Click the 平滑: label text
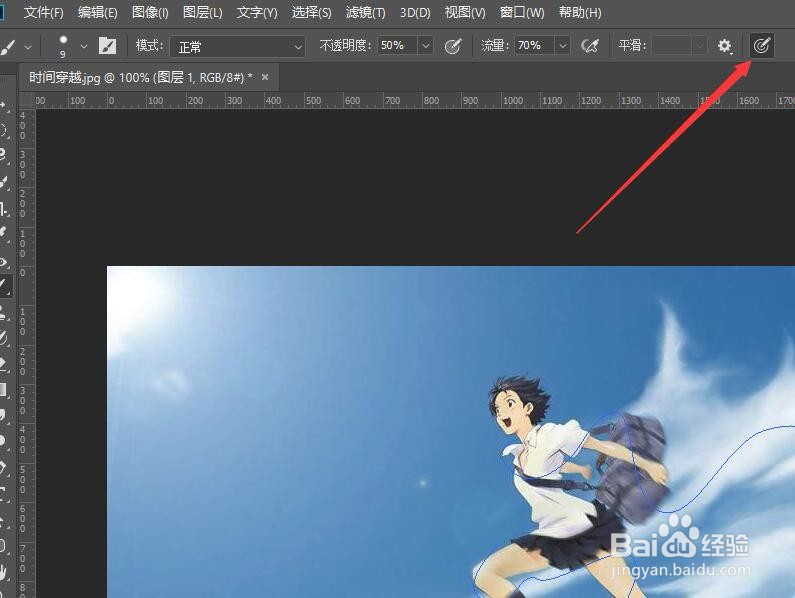795x598 pixels. tap(633, 46)
